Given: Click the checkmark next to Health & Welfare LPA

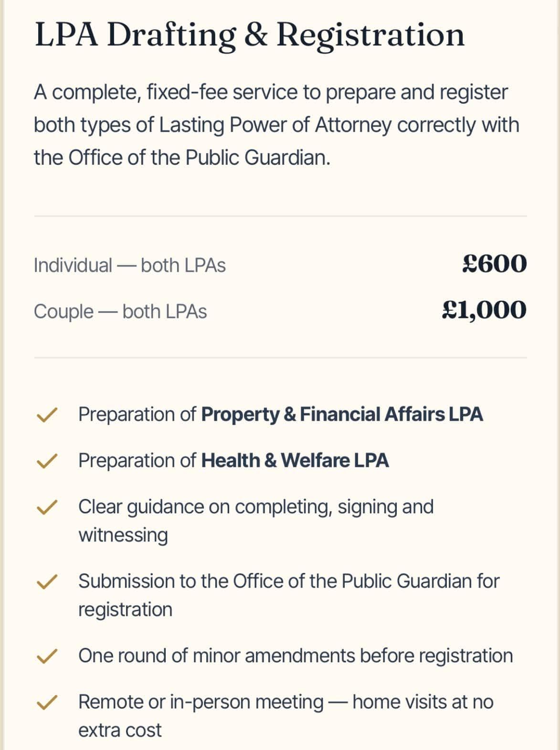Looking at the screenshot, I should [47, 461].
